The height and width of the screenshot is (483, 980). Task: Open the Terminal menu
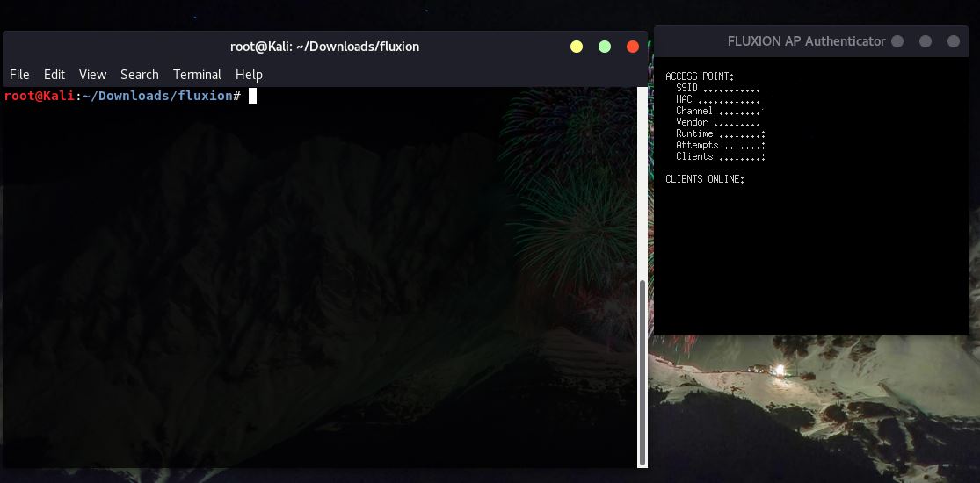(x=197, y=75)
